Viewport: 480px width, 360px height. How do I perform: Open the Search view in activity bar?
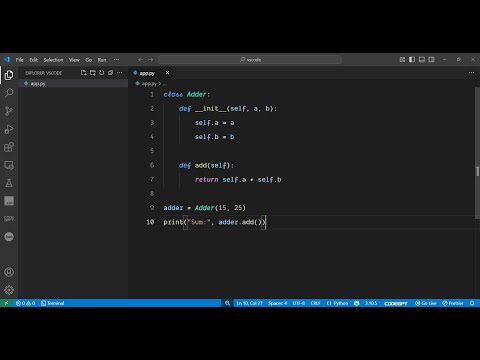9,93
